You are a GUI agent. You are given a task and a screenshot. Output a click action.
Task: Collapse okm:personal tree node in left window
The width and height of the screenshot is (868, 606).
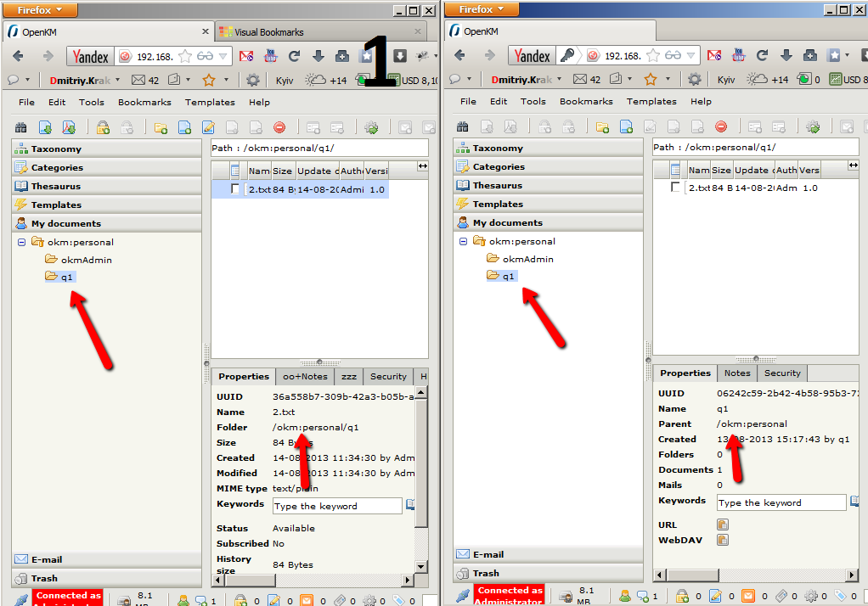tap(22, 242)
